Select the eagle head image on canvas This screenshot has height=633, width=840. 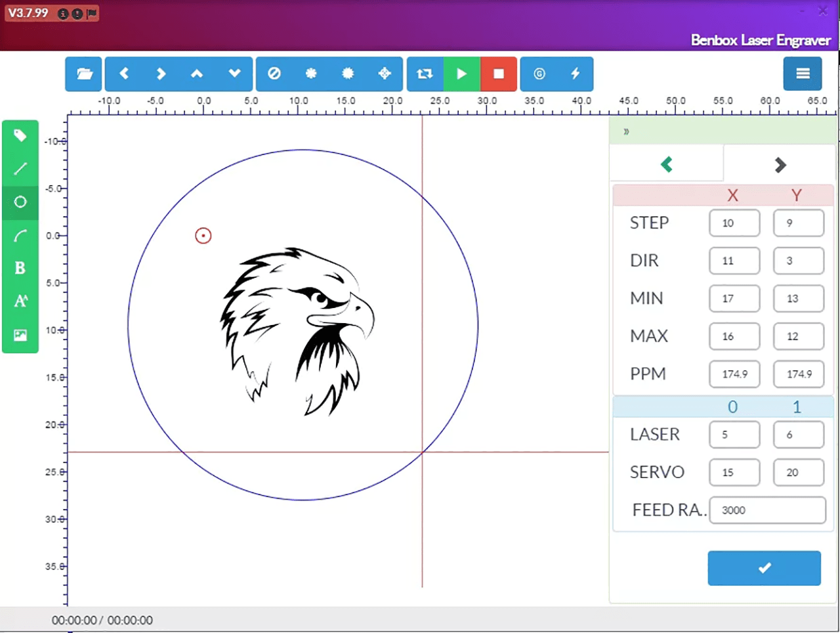pos(297,332)
